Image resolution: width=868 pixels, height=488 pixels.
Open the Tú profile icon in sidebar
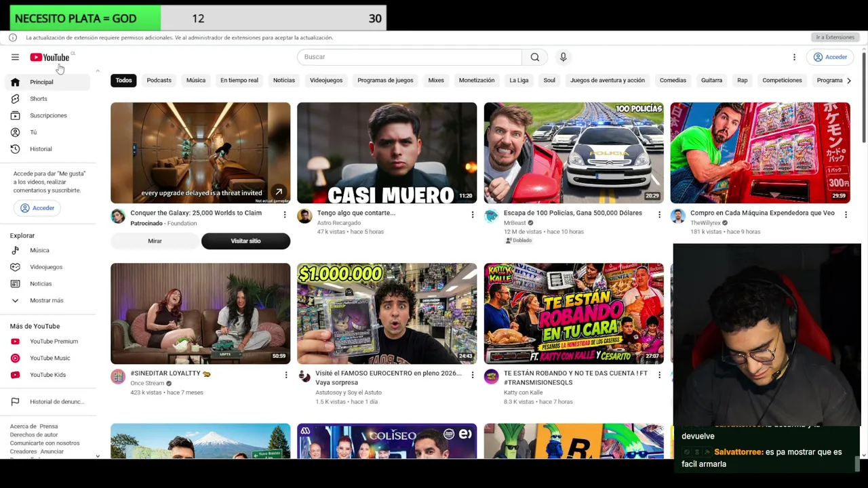pyautogui.click(x=15, y=132)
